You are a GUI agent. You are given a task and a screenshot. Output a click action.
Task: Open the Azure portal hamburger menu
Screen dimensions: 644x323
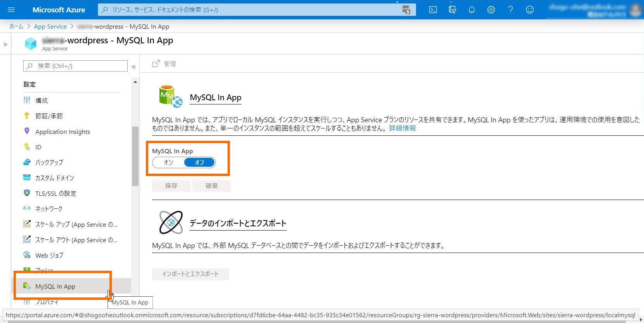tap(11, 10)
